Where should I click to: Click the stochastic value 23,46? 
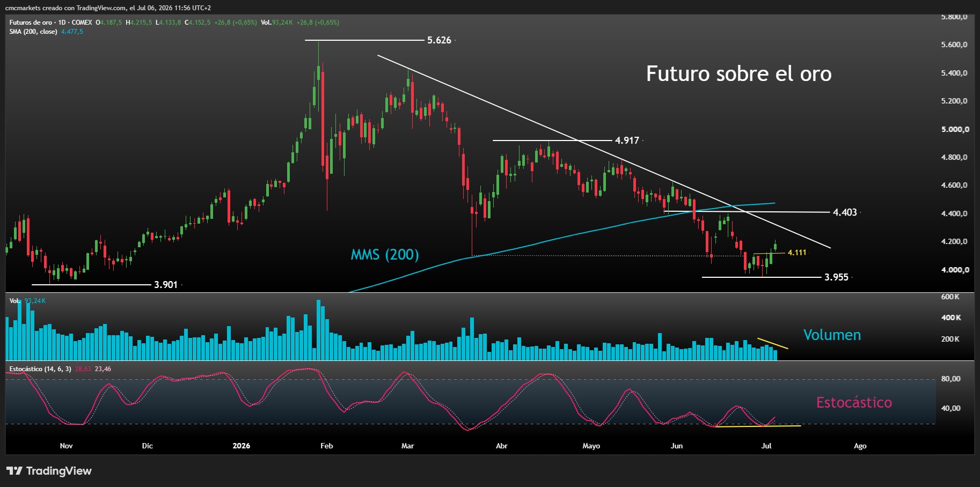[103, 369]
